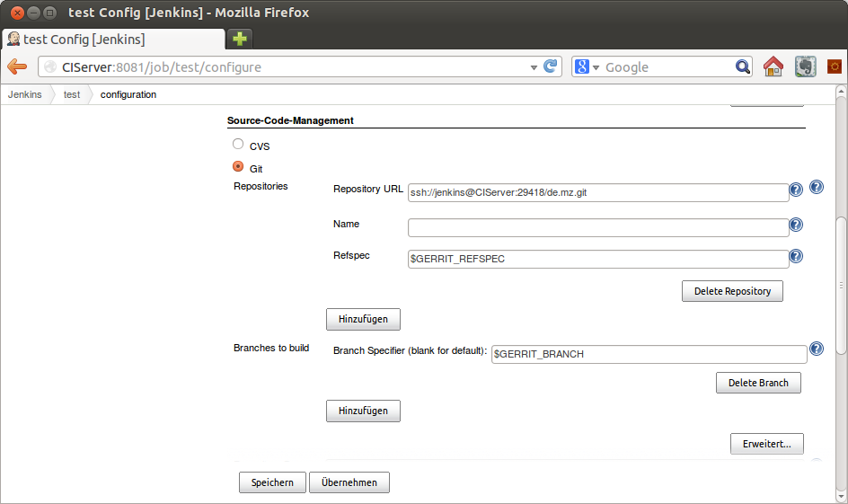Open the search engine selector dropdown

click(x=587, y=67)
